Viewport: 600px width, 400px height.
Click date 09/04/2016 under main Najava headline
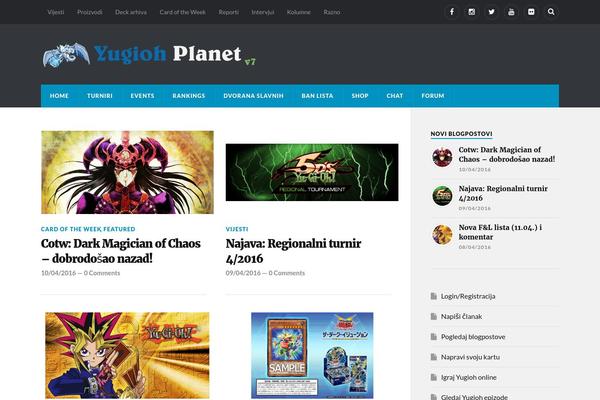[243, 273]
